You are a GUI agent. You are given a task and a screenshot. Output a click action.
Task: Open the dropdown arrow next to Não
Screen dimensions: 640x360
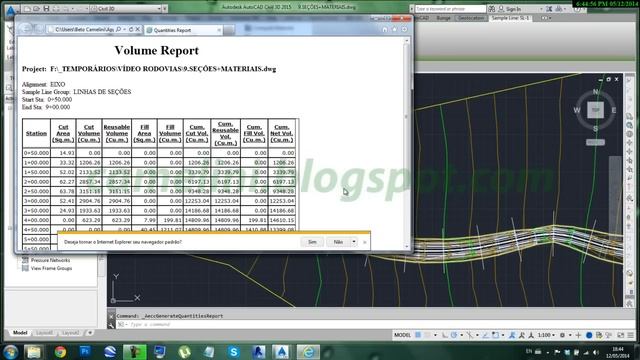[x=354, y=242]
